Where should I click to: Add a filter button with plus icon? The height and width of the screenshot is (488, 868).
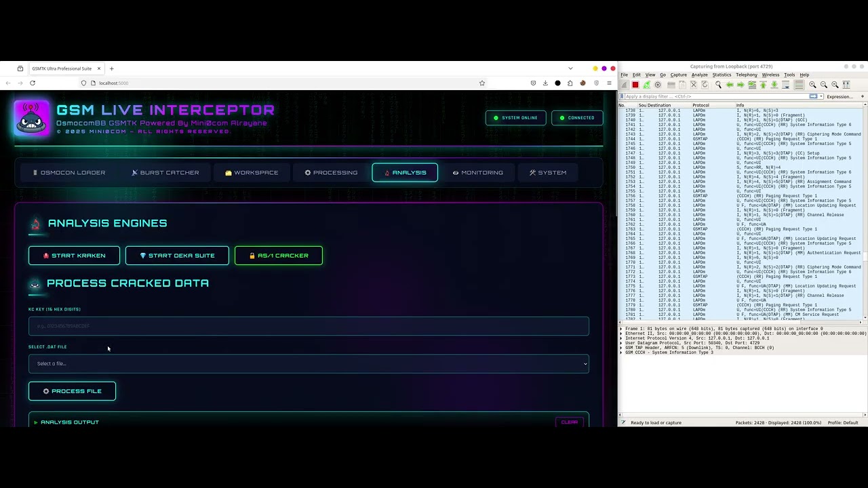pyautogui.click(x=863, y=96)
